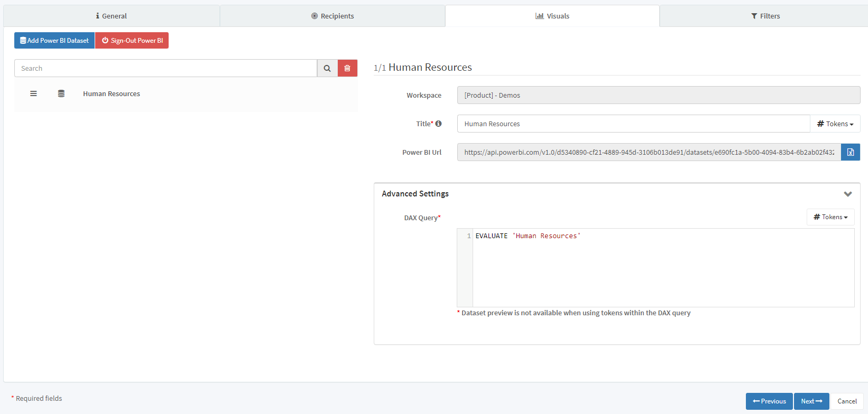Open the Filters tab
This screenshot has width=868, height=414.
[765, 16]
